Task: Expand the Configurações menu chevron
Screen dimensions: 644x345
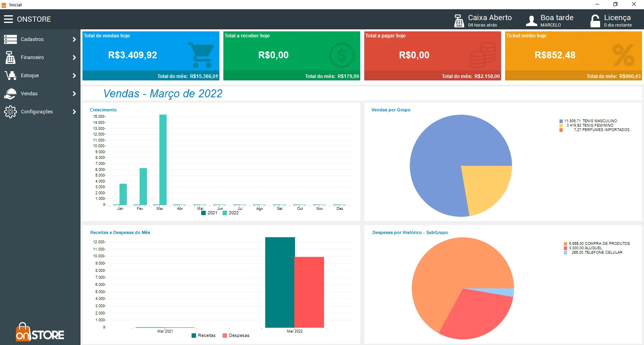Action: point(74,112)
